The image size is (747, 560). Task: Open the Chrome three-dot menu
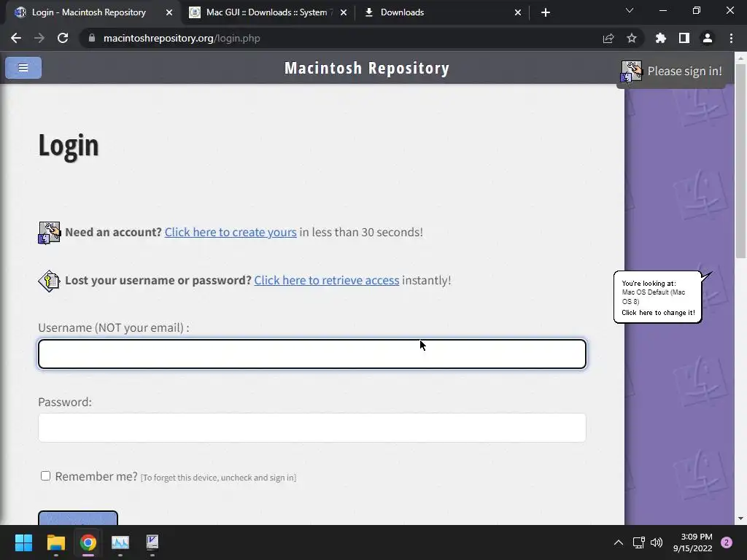[x=731, y=38]
